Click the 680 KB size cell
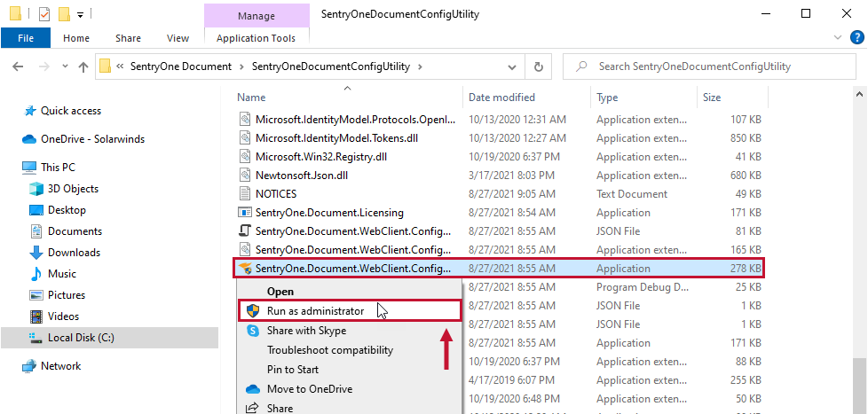This screenshot has height=414, width=868. click(x=746, y=176)
